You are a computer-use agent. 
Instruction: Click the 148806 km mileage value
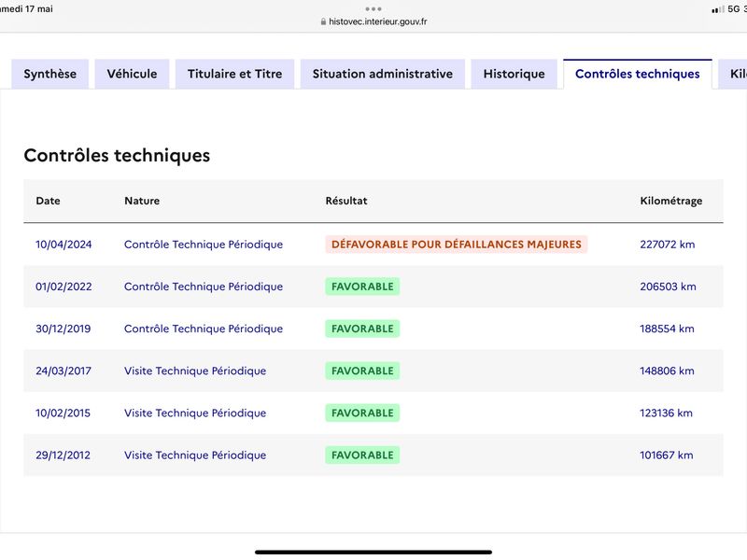point(667,371)
